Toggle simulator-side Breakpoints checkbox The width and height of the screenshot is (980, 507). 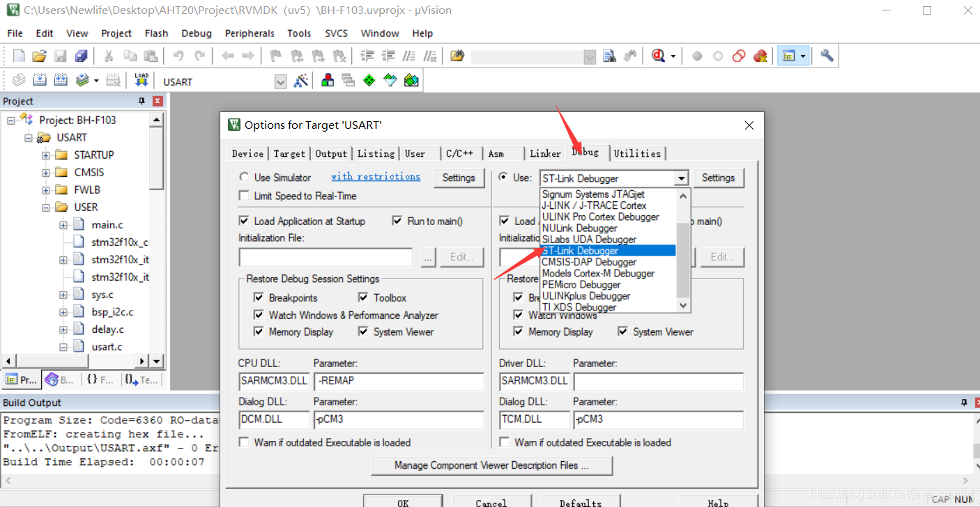[x=259, y=297]
